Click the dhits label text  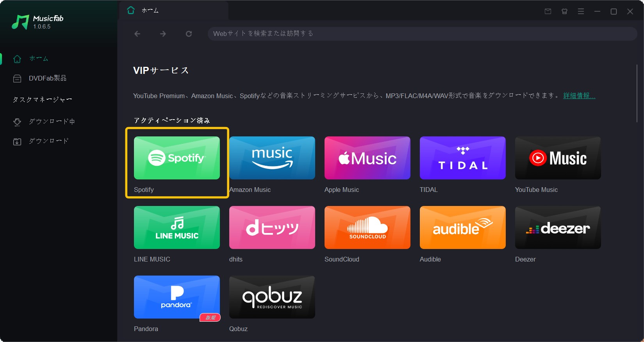(236, 259)
